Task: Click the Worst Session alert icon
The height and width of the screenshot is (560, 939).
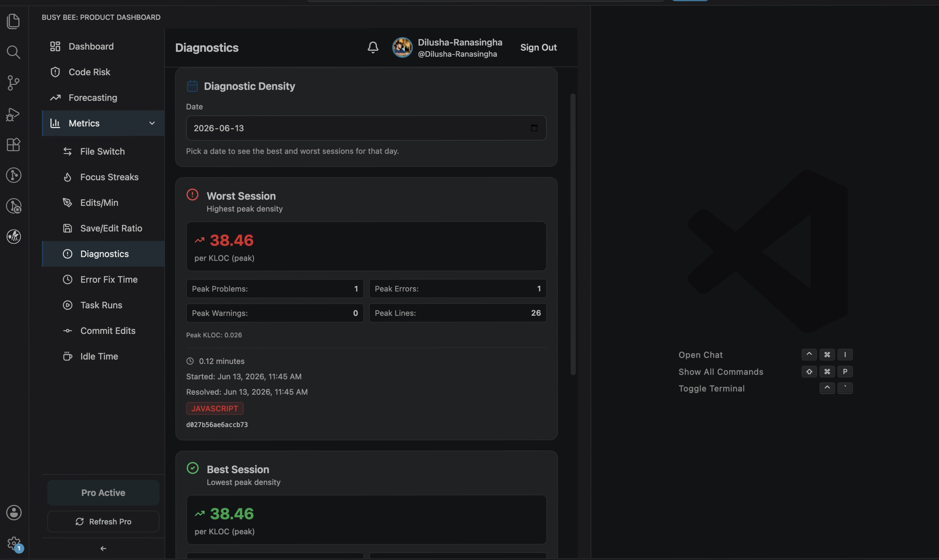Action: pyautogui.click(x=192, y=195)
